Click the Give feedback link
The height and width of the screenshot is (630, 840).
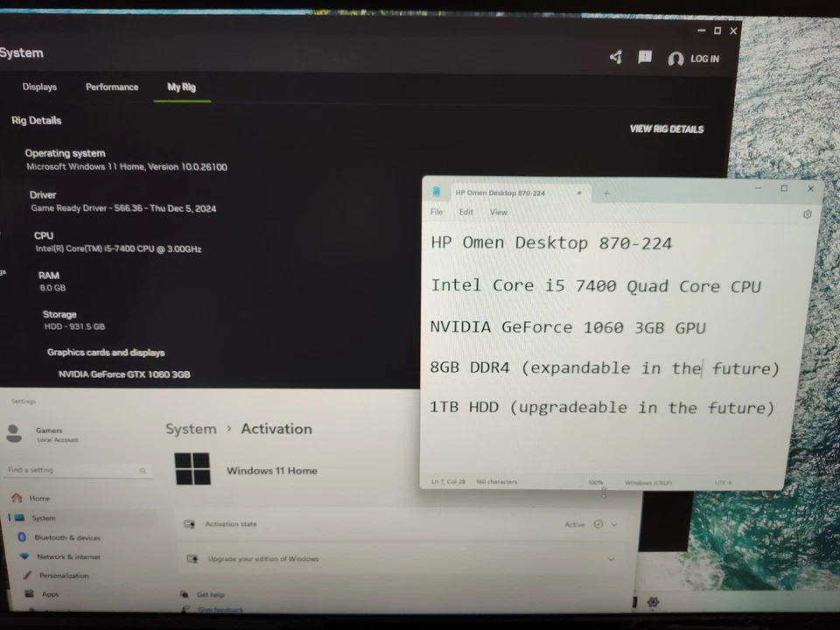coord(220,610)
